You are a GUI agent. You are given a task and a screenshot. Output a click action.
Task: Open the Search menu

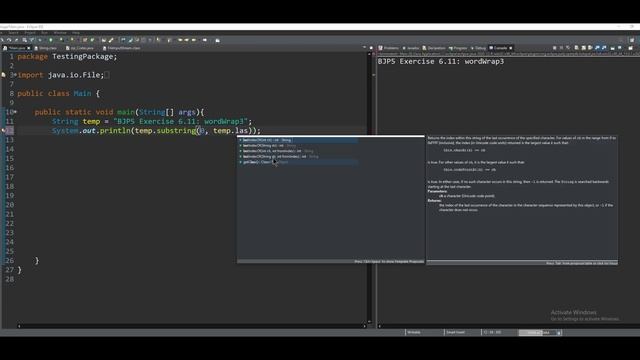pyautogui.click(x=14, y=33)
